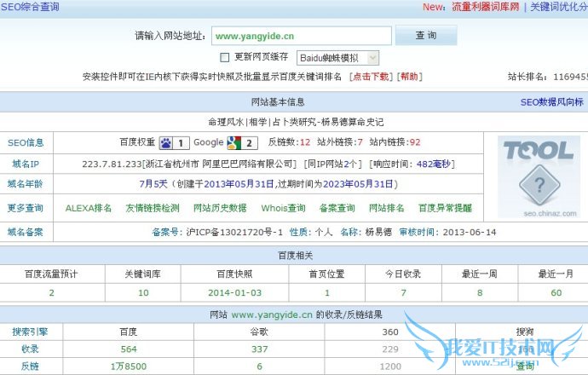Click the Baidu 收录 count 564
The width and height of the screenshot is (588, 375).
(129, 349)
